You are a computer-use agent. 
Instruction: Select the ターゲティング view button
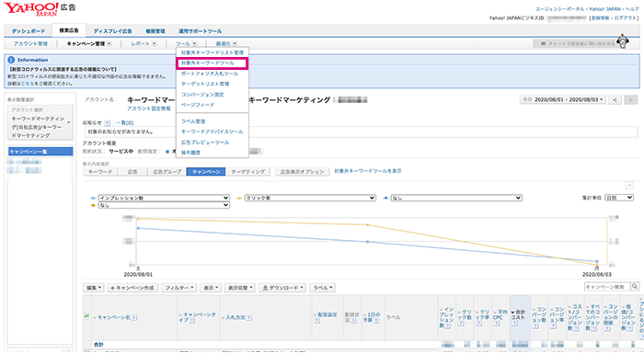[x=248, y=172]
